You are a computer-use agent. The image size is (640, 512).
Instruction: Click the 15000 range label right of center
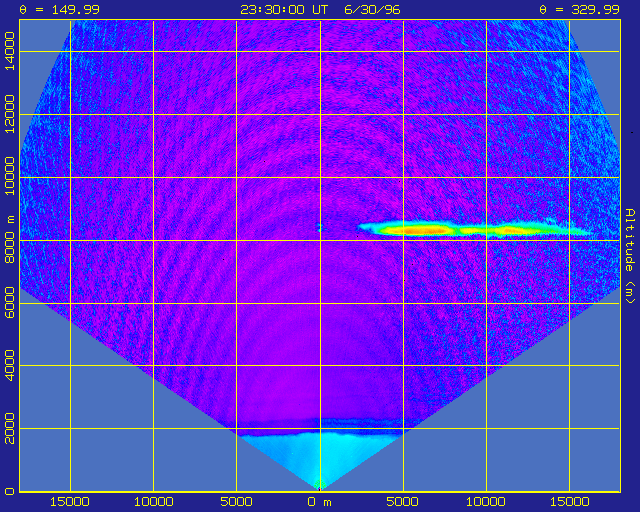[x=569, y=502]
